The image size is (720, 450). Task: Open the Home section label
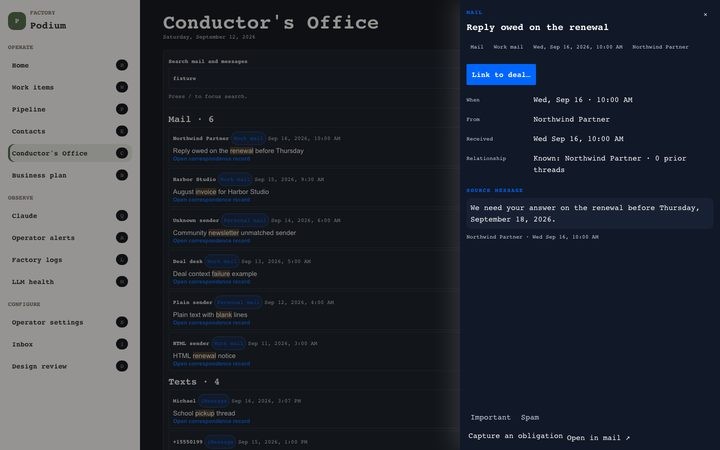[20, 66]
